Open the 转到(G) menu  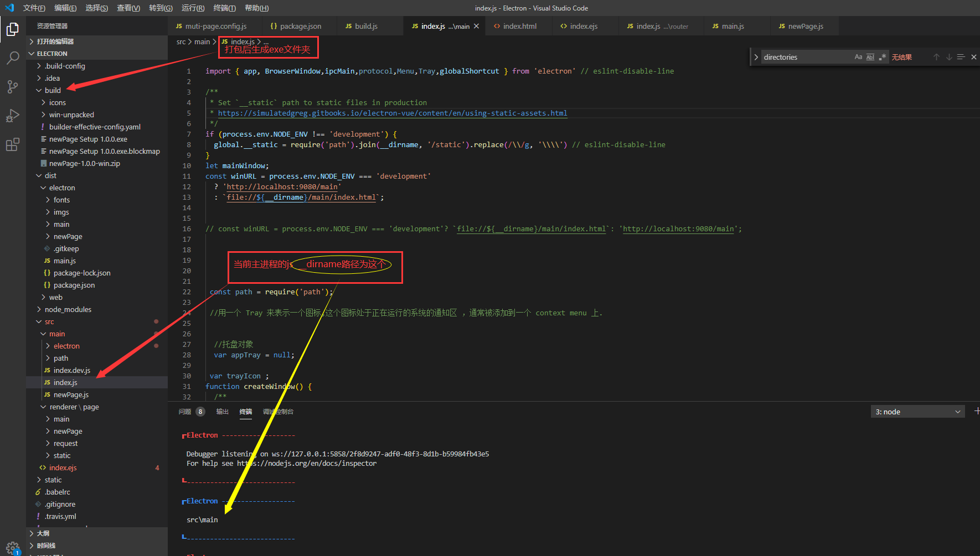coord(161,8)
